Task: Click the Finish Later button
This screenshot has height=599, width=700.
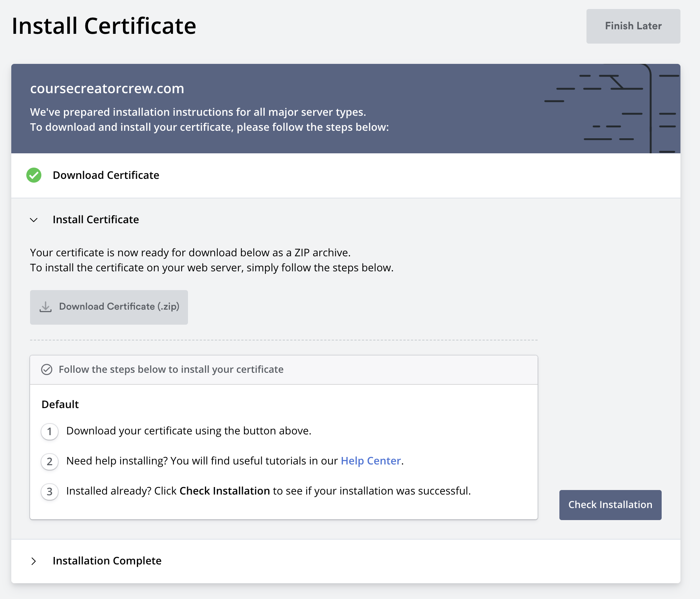Action: (633, 26)
